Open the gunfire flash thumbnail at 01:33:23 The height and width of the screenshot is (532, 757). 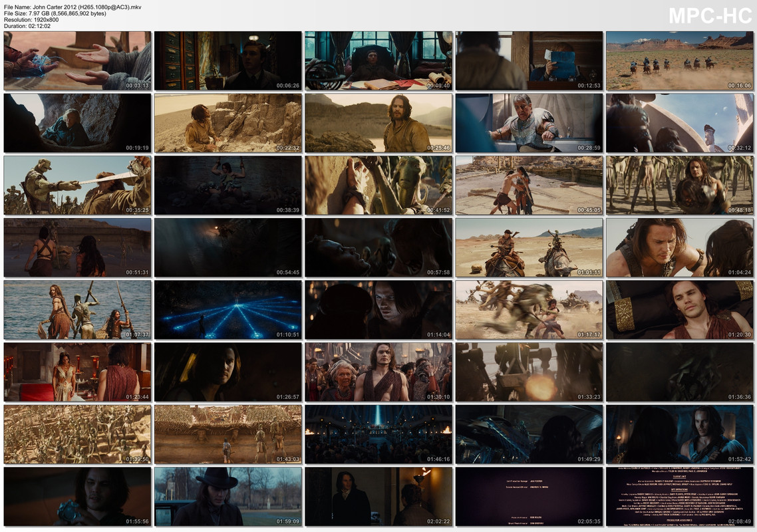click(529, 372)
